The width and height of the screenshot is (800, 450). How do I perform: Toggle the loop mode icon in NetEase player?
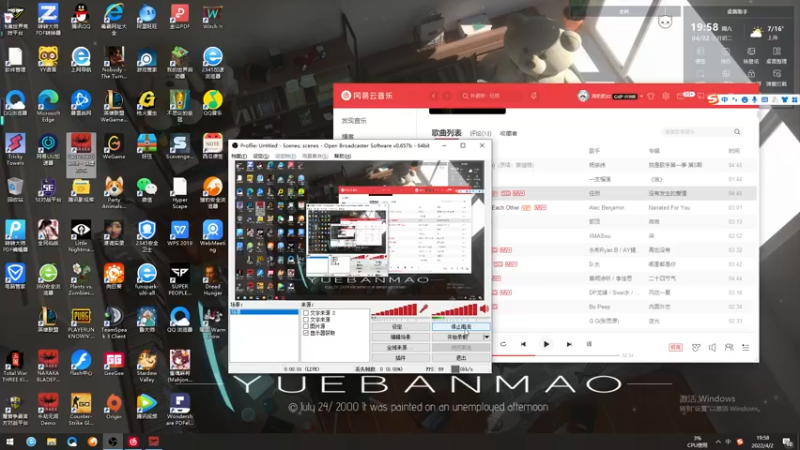503,344
